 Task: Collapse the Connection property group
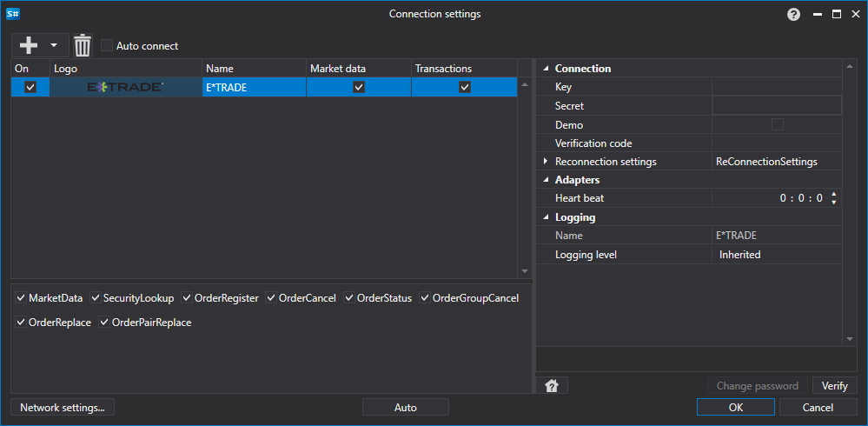point(547,69)
